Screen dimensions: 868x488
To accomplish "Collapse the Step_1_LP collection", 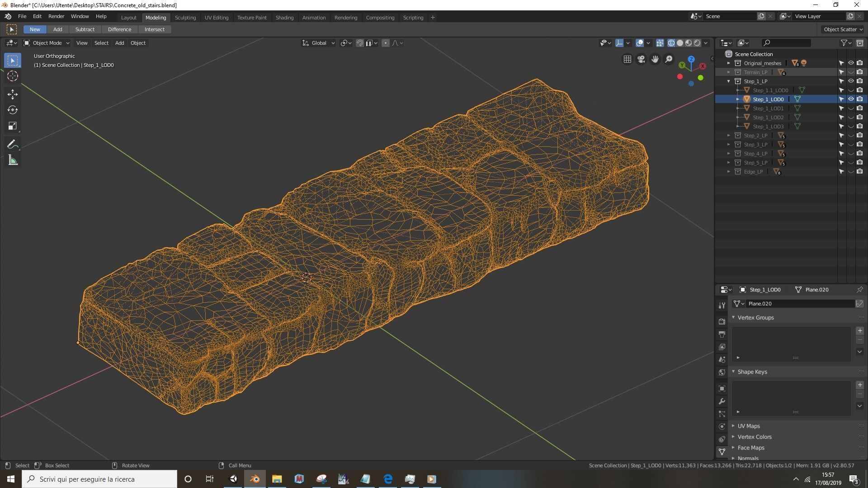I will [729, 81].
